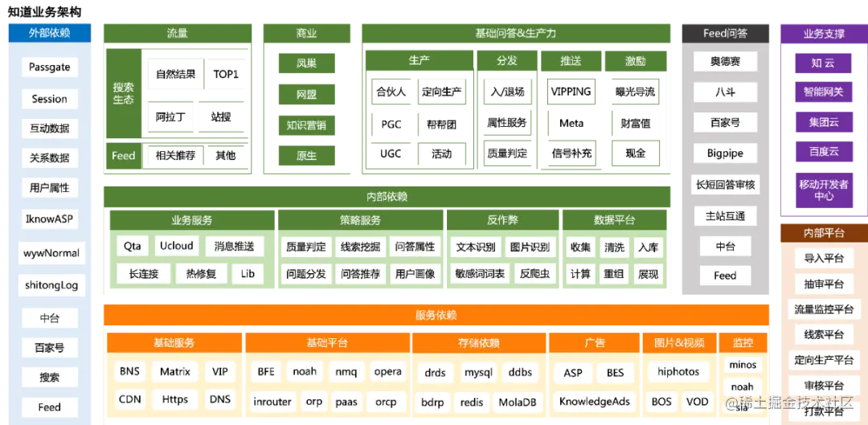
Task: Select the IknowASP box
Action: pyautogui.click(x=49, y=219)
